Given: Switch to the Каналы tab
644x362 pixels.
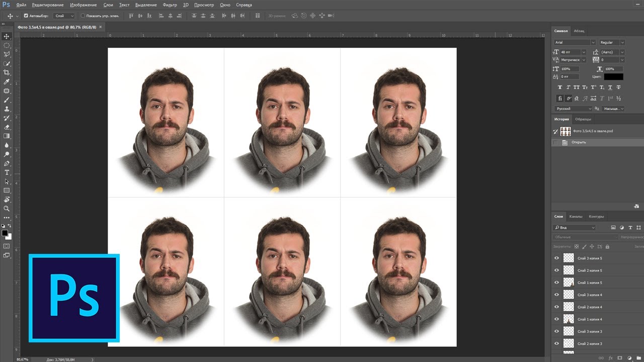Looking at the screenshot, I should (576, 217).
